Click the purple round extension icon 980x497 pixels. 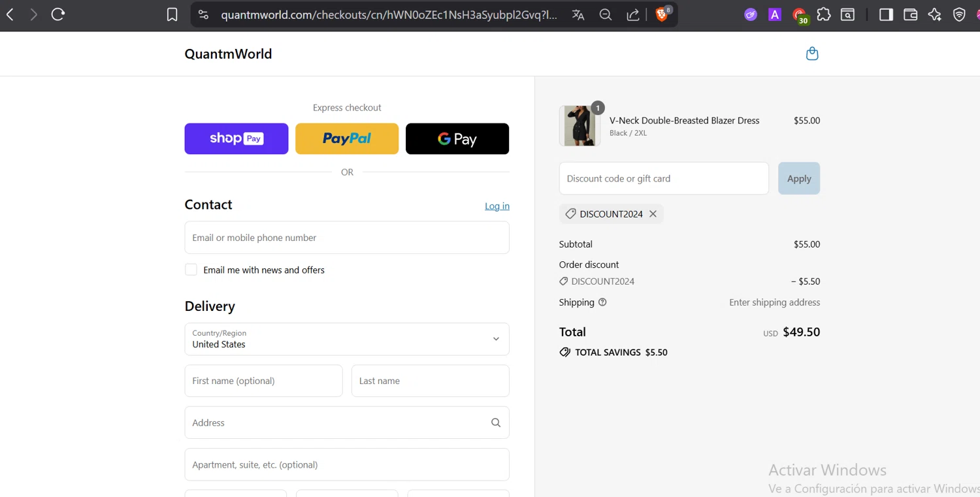[x=751, y=14]
